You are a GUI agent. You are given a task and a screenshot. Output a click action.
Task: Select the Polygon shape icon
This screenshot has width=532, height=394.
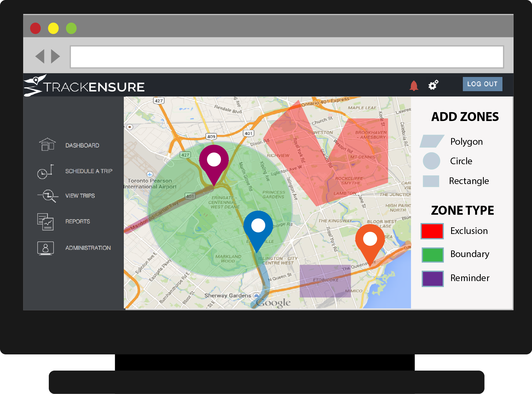pos(432,141)
